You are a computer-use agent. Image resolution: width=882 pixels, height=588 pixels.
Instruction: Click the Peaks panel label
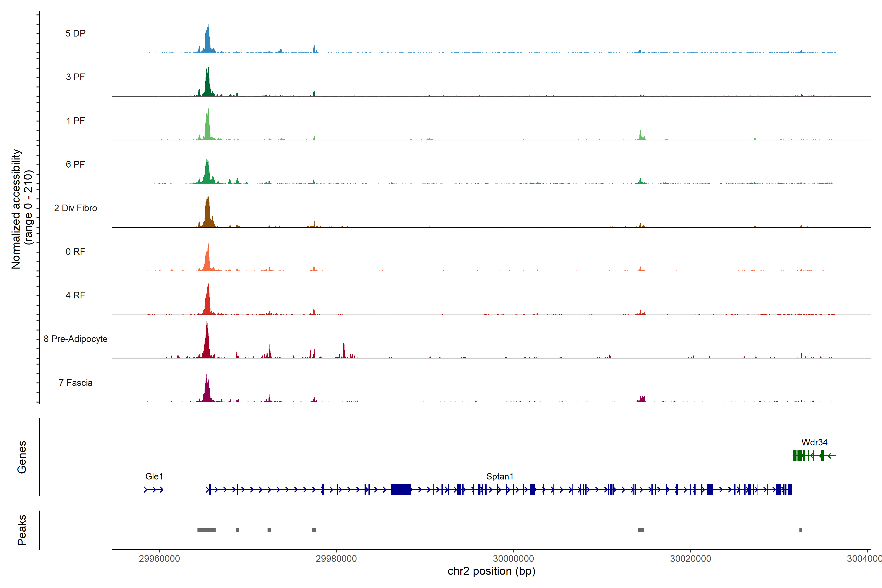click(22, 530)
